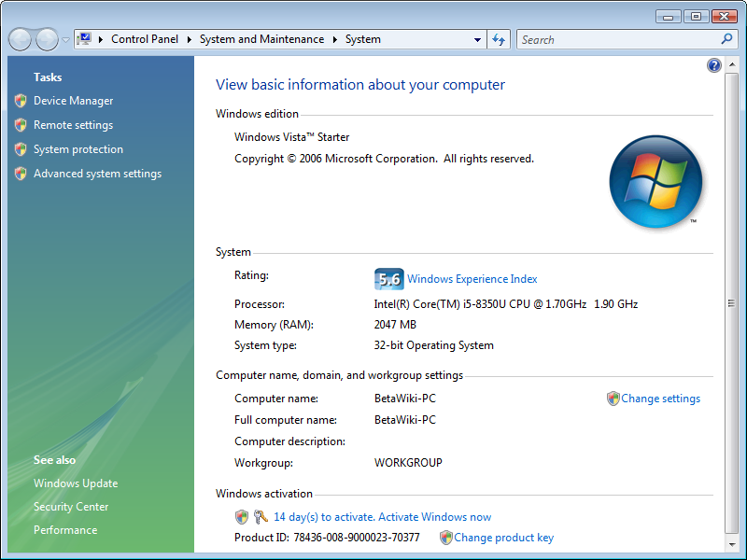
Task: Click the BetaWiki-PC value beside Computer name
Action: tap(405, 399)
